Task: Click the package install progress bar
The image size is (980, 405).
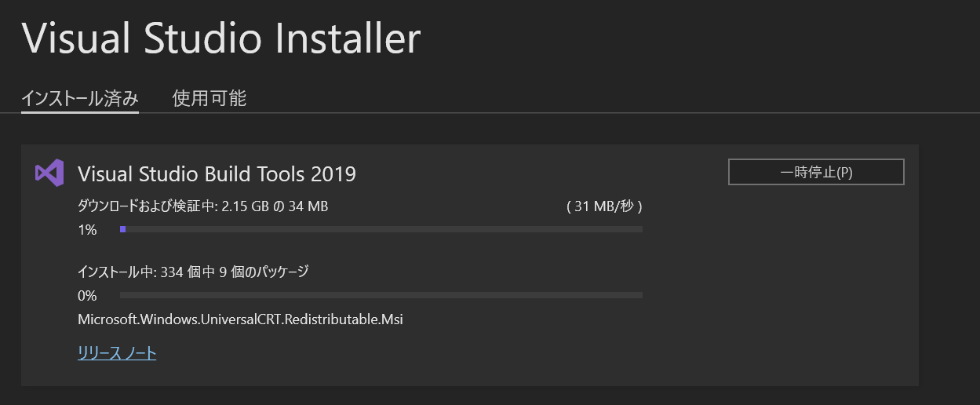Action: tap(381, 295)
